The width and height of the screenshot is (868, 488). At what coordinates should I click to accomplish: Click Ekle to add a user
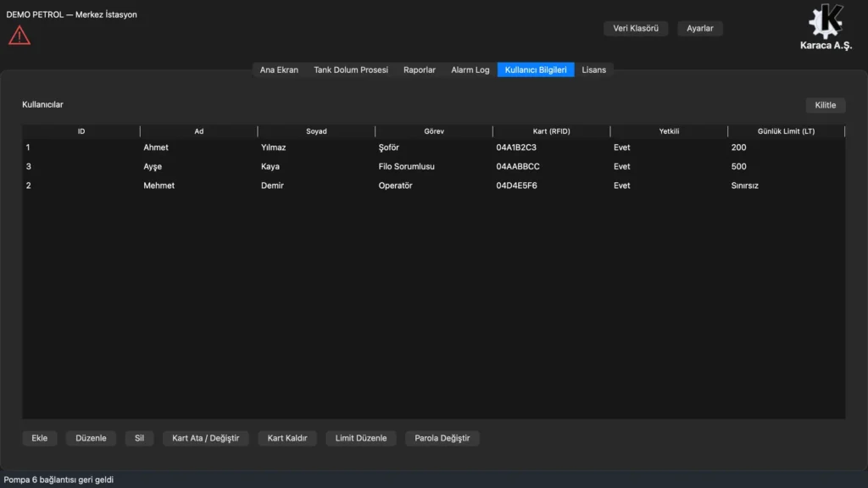pos(39,438)
